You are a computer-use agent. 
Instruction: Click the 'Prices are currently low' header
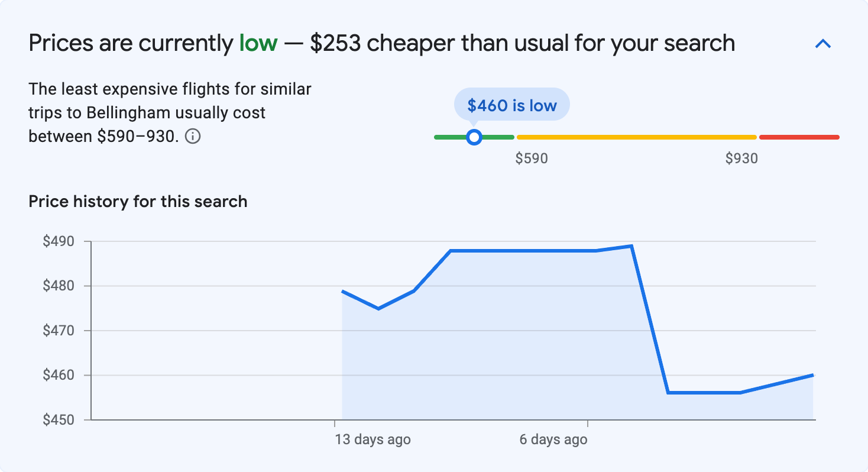coord(381,43)
